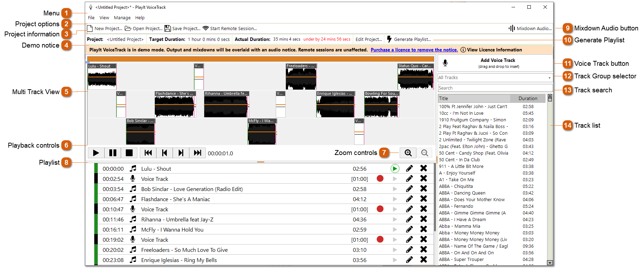Click the purchase a licence link
Image resolution: width=644 pixels, height=269 pixels.
(414, 50)
